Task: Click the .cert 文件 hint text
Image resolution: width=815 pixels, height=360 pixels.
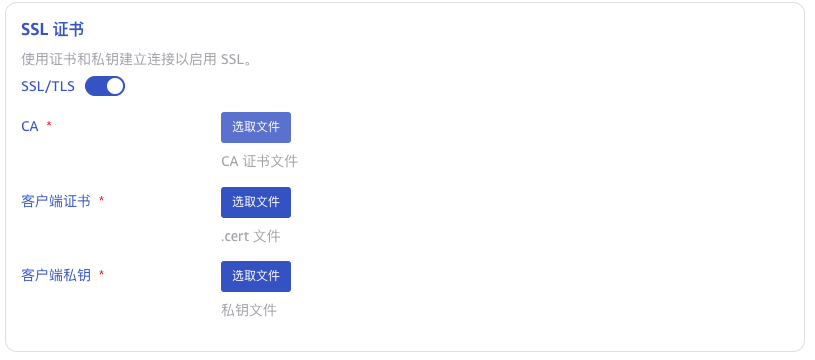Action: [x=251, y=236]
